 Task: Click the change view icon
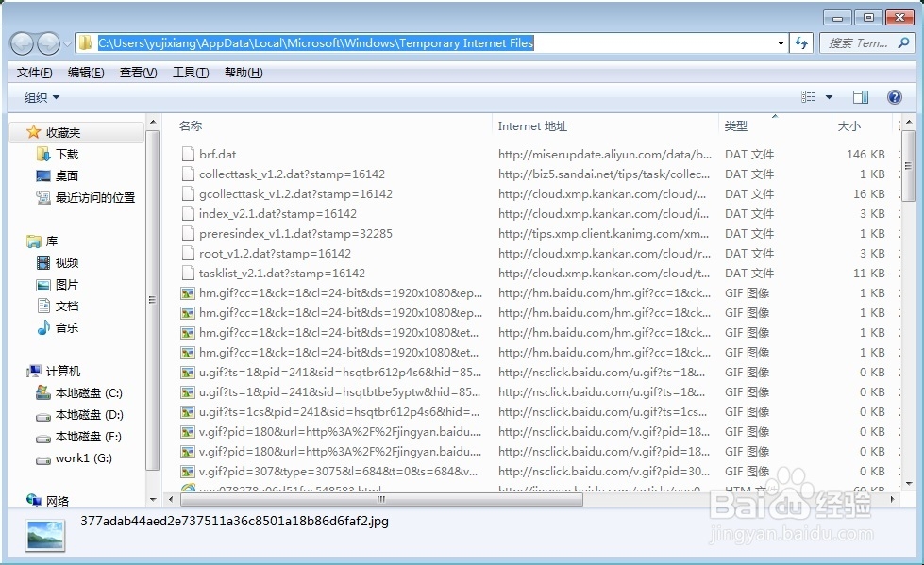click(x=809, y=96)
